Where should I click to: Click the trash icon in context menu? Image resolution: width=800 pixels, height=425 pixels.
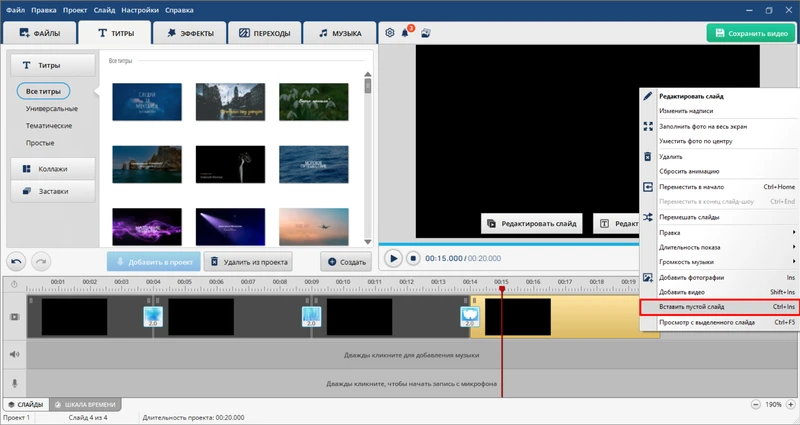point(647,157)
